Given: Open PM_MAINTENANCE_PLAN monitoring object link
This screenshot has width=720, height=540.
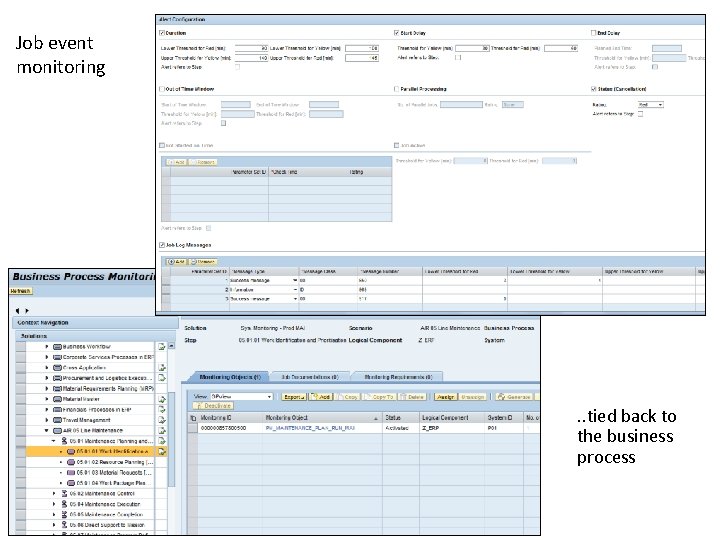Looking at the screenshot, I should (310, 428).
